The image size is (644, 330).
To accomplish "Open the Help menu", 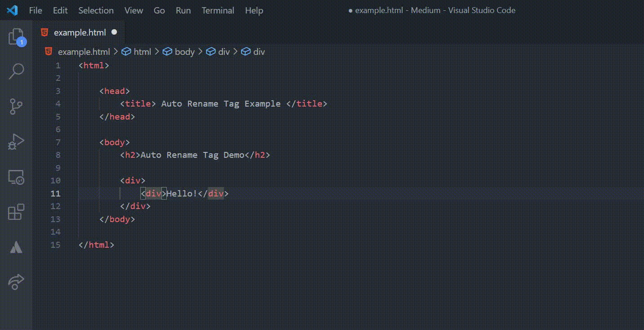I will tap(254, 10).
